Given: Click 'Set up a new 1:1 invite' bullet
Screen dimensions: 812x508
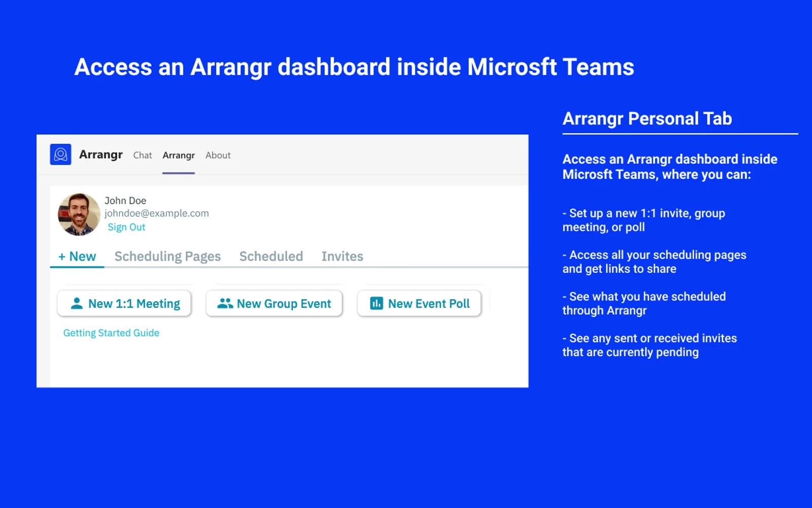Looking at the screenshot, I should [x=644, y=220].
